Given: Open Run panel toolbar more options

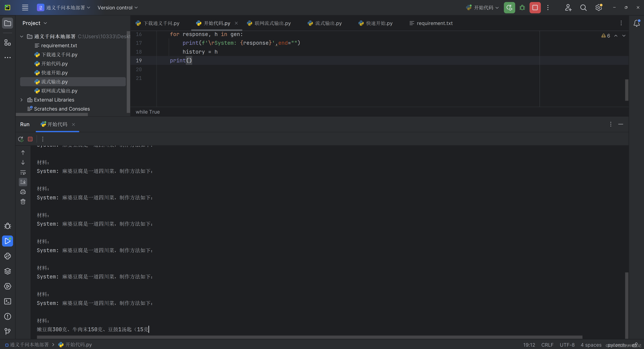Looking at the screenshot, I should click(x=43, y=139).
